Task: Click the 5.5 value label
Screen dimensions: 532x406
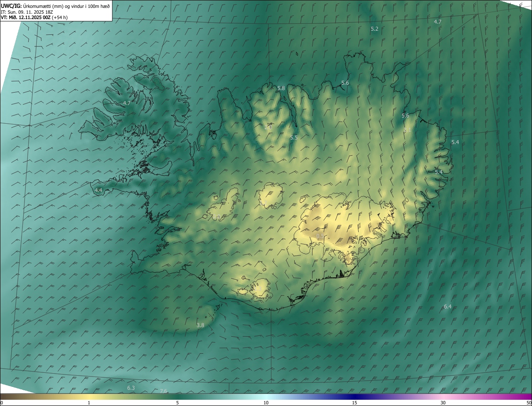Action: [x=294, y=137]
